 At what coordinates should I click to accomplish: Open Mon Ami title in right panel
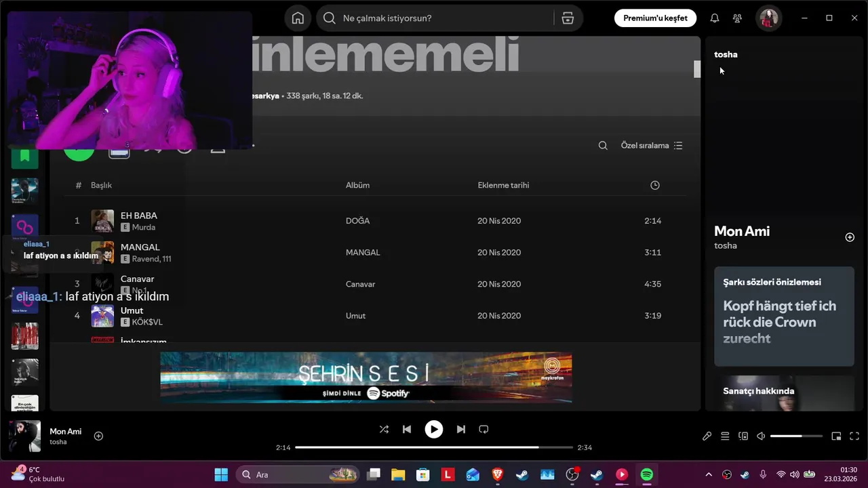coord(742,231)
